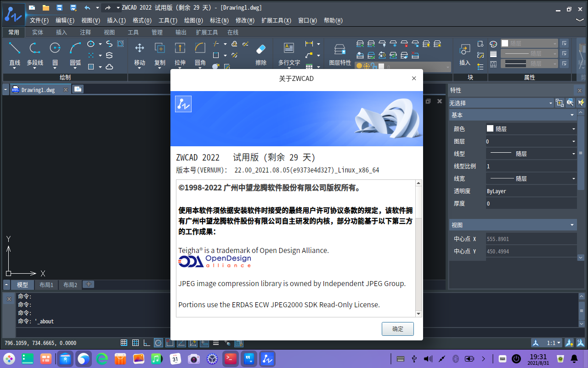
Task: Click the notification bell in system tray
Action: (574, 358)
